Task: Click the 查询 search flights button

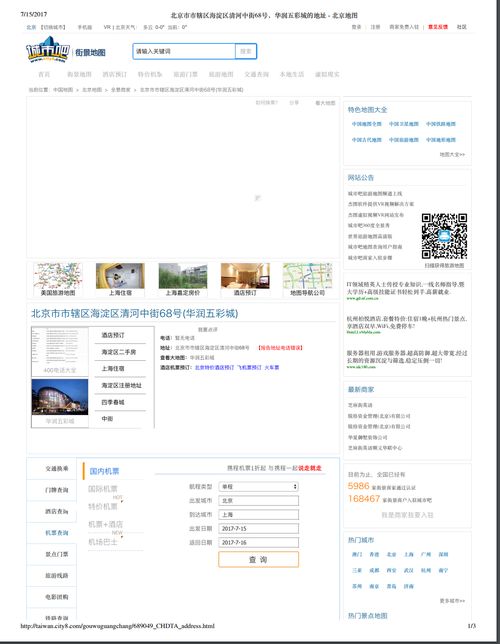Action: [258, 559]
